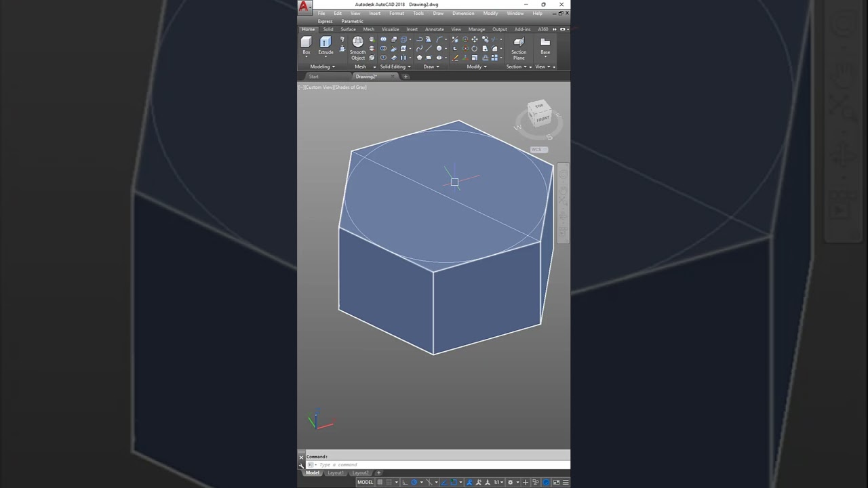Open the annotation scale 1:1 dropdown

(498, 483)
